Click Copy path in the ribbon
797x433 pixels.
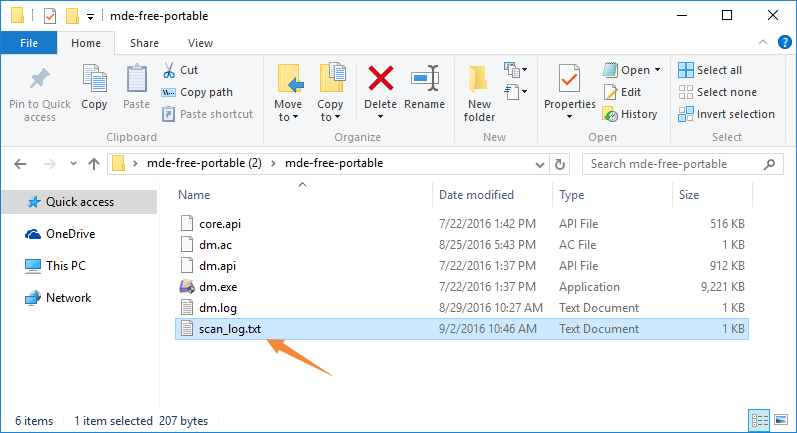197,92
